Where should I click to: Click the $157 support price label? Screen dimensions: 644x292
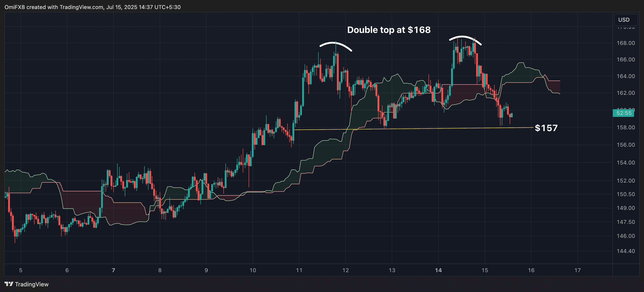[546, 128]
